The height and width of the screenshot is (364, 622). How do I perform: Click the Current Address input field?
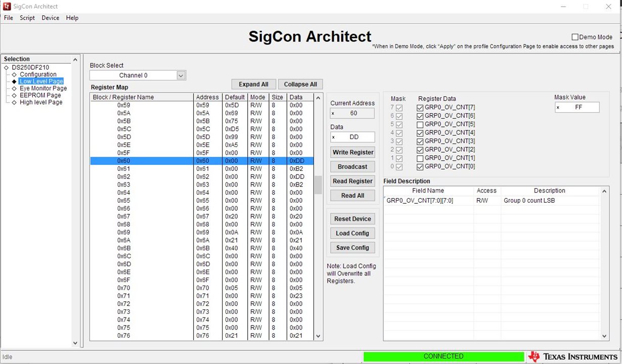pos(352,113)
